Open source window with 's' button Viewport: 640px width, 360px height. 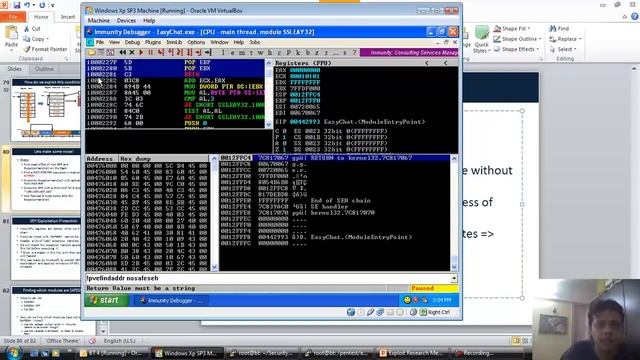345,52
